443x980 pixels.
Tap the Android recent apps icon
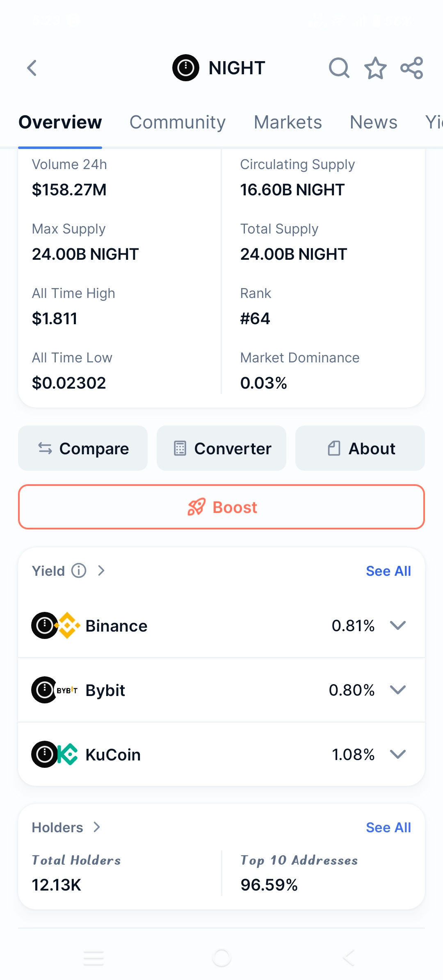94,958
